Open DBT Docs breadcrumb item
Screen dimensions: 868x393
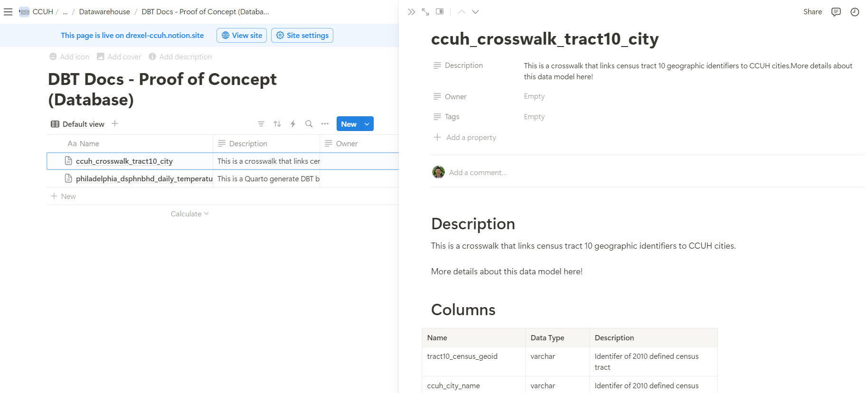tap(205, 12)
